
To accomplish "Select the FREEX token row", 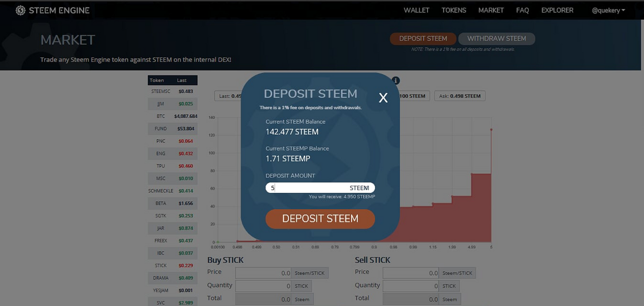I will 173,241.
